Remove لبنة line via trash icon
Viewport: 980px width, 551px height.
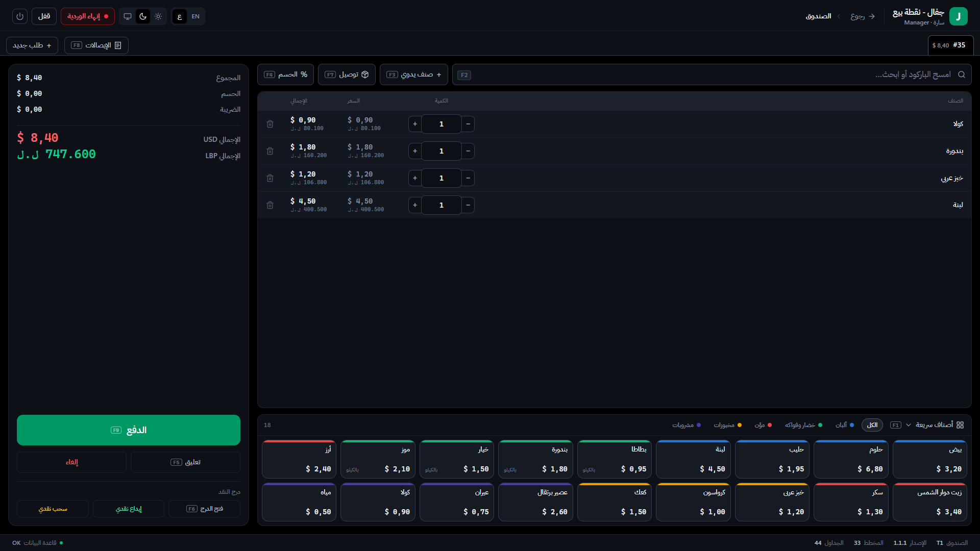coord(270,205)
